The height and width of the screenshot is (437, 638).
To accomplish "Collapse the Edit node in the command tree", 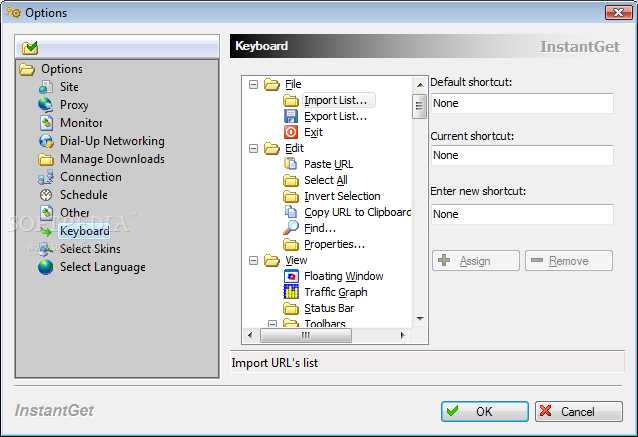I will [x=253, y=148].
